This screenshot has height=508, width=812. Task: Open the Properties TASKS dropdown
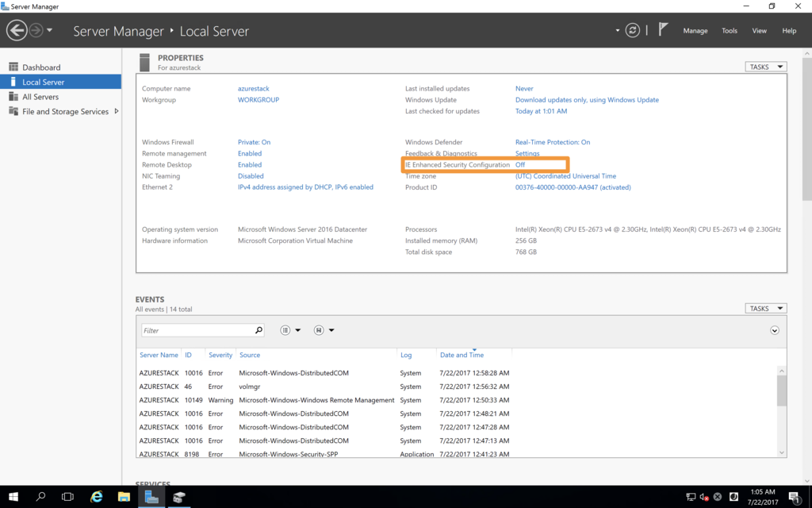click(x=765, y=67)
